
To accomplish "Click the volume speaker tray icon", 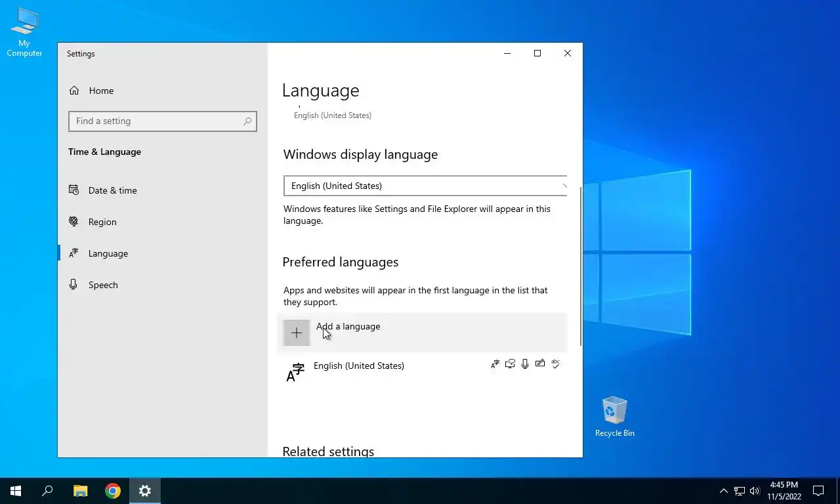I will tap(755, 491).
